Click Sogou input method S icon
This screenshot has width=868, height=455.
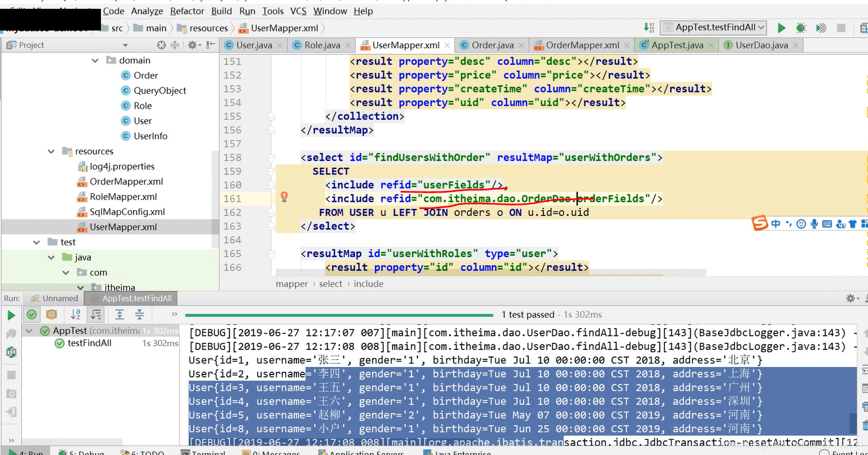pos(760,224)
